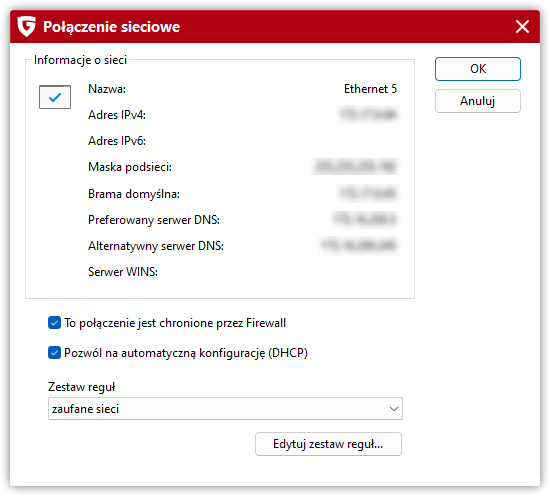Click the blurred subnet mask value
The width and height of the screenshot is (550, 496).
point(355,167)
